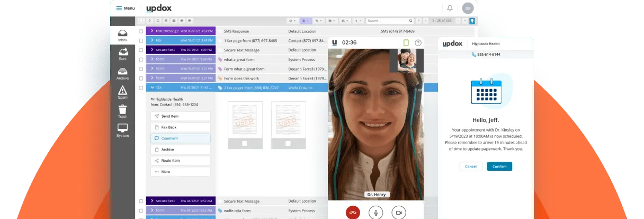Screen dimensions: 644x219
Task: Click phone number 555-614-6144 icon
Action: 474,55
